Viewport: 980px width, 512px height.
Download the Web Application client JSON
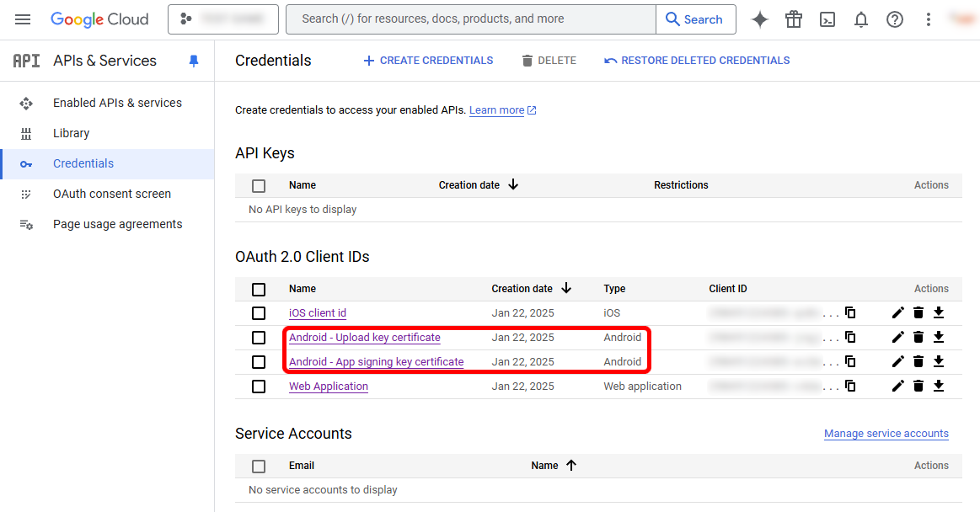click(939, 386)
